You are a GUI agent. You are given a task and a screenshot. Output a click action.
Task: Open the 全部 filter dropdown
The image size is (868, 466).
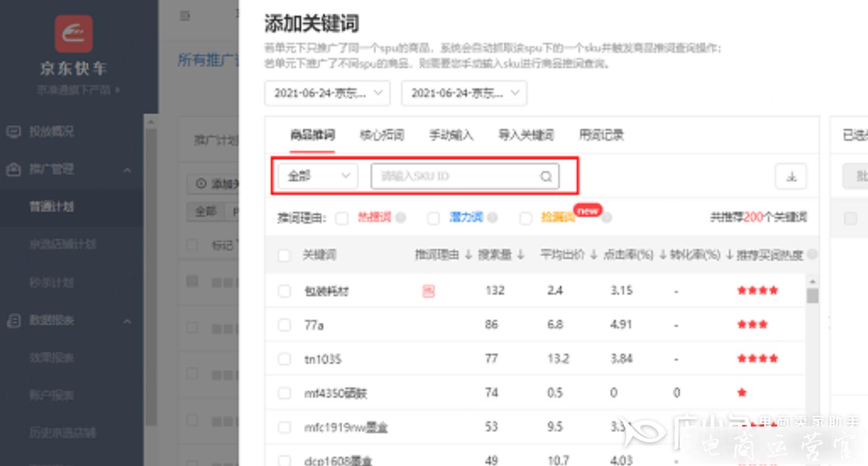(x=318, y=176)
